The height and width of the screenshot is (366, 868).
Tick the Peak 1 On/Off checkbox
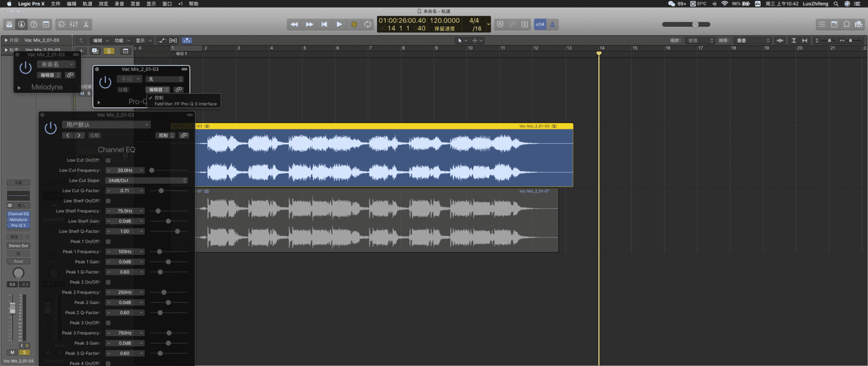pos(108,242)
